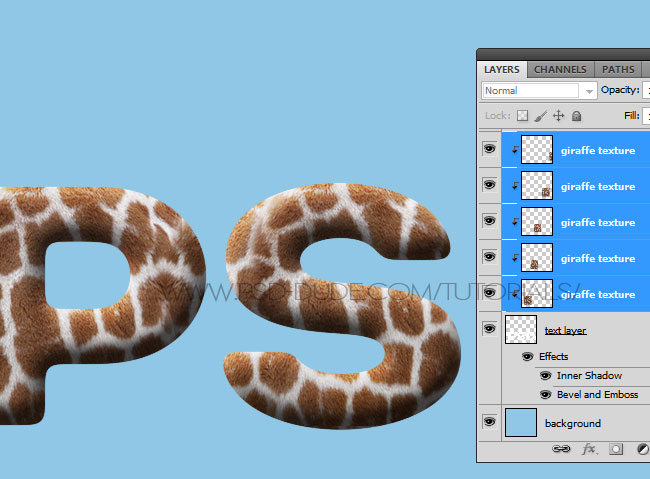
Task: Hide the fourth giraffe texture layer from top
Action: click(490, 257)
